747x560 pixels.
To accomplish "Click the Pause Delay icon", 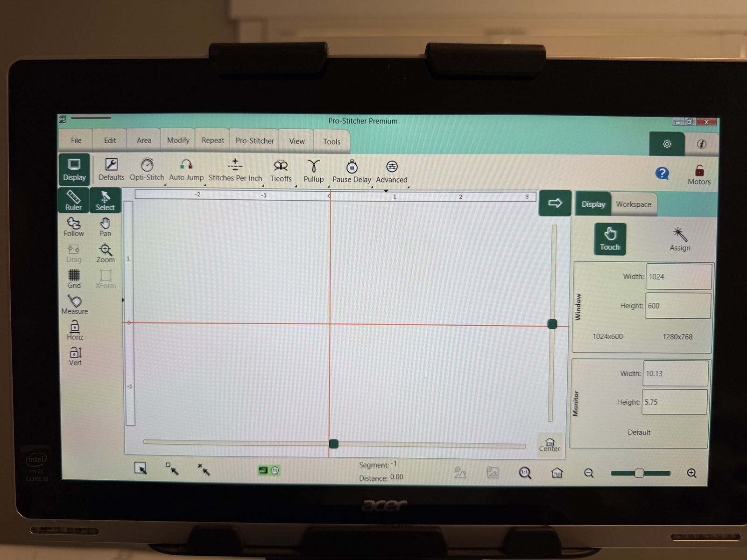I will click(352, 171).
